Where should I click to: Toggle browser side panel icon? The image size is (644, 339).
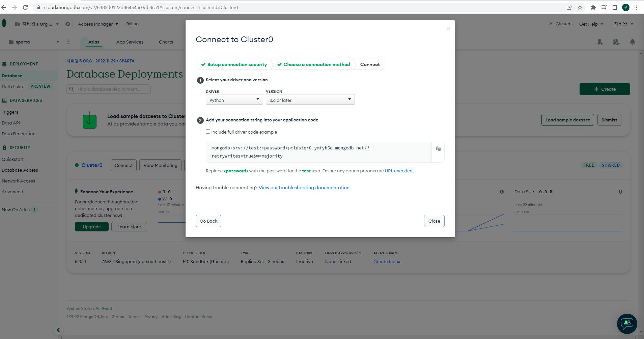pos(615,7)
